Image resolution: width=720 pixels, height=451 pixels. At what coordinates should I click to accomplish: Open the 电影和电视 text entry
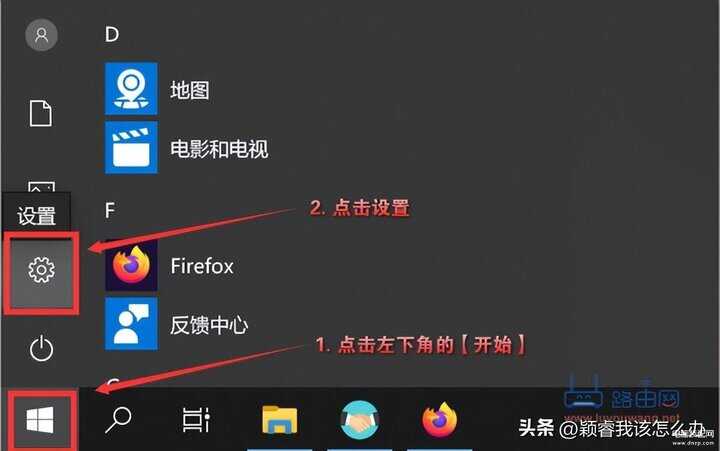coord(219,149)
